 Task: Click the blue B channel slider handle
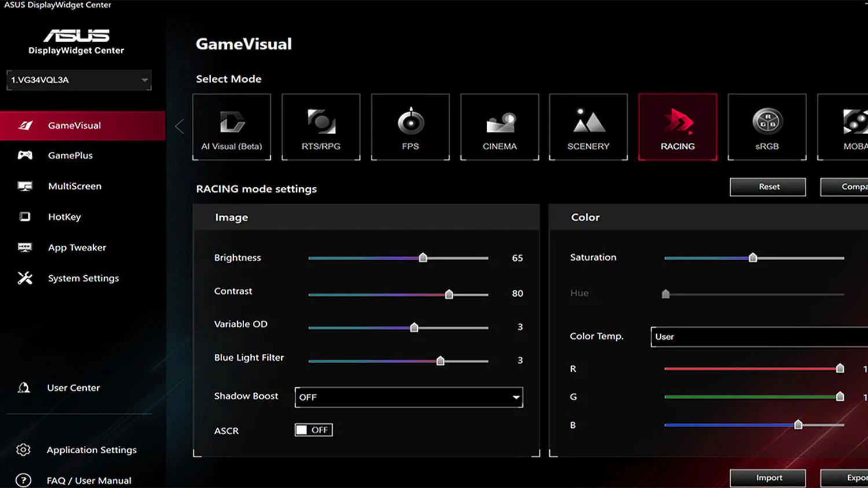point(798,424)
